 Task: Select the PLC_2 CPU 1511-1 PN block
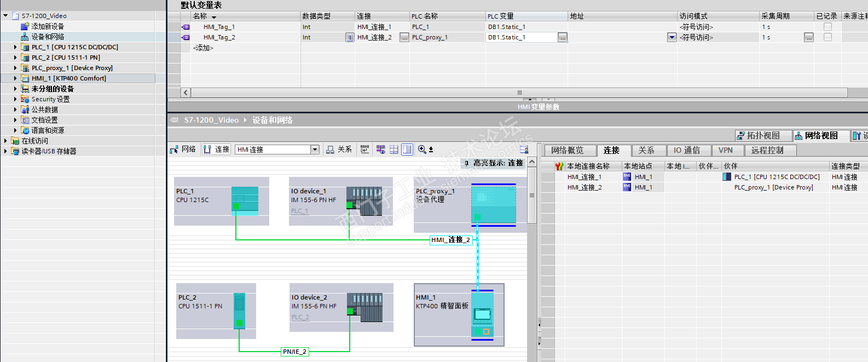(x=216, y=311)
